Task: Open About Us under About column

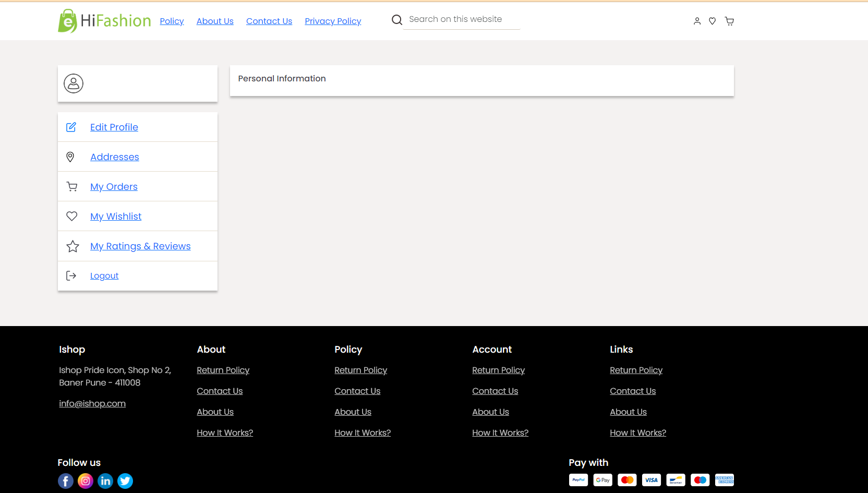Action: (215, 412)
